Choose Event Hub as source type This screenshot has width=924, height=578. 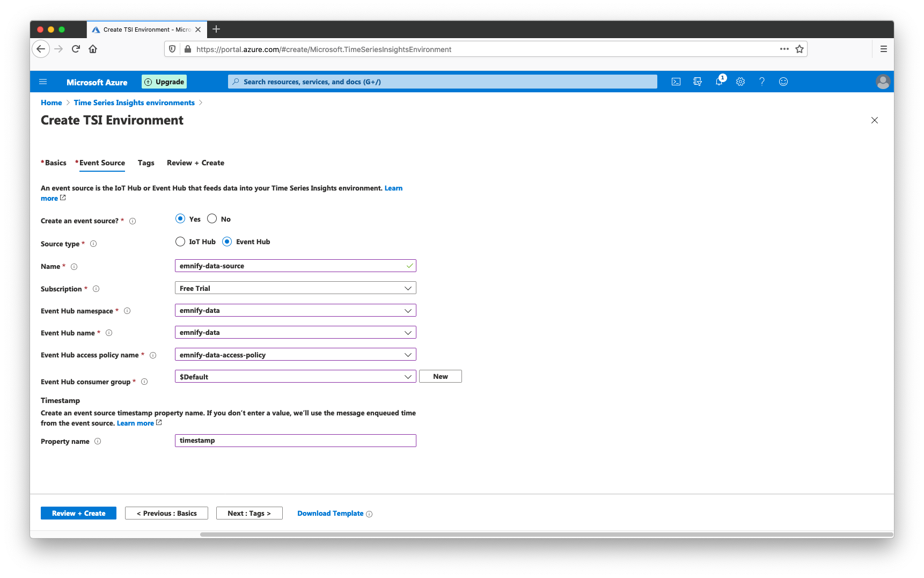(227, 242)
